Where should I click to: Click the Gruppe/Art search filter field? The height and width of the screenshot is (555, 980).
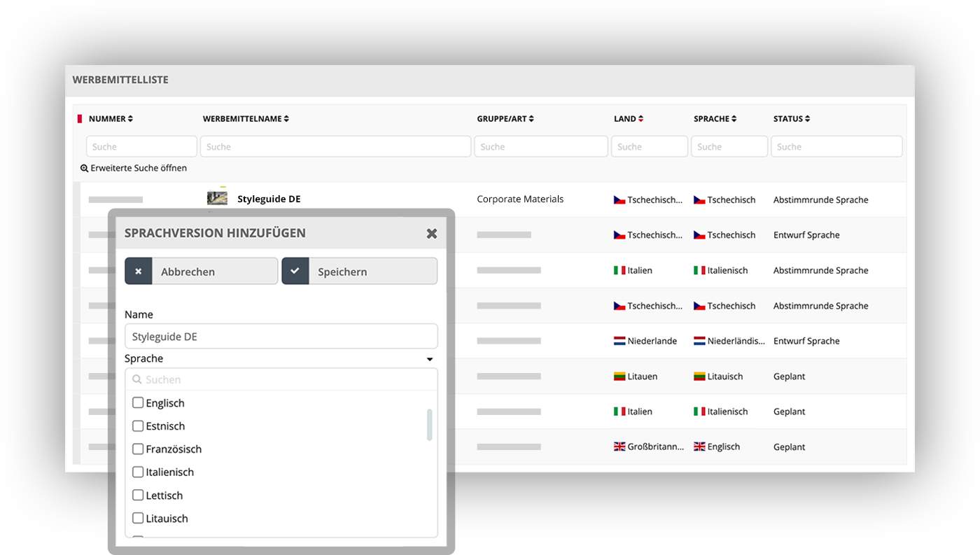coord(541,146)
